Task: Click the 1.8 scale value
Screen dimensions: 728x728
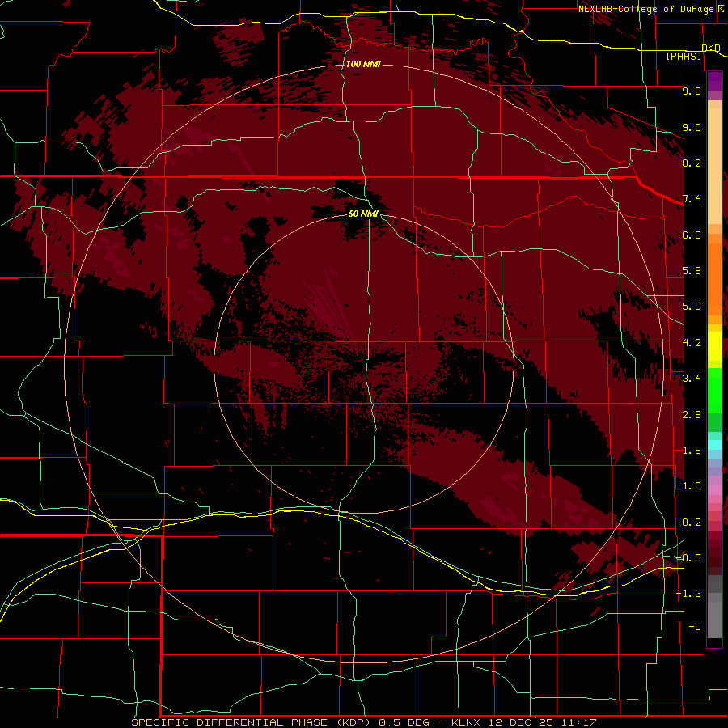Action: pos(692,451)
